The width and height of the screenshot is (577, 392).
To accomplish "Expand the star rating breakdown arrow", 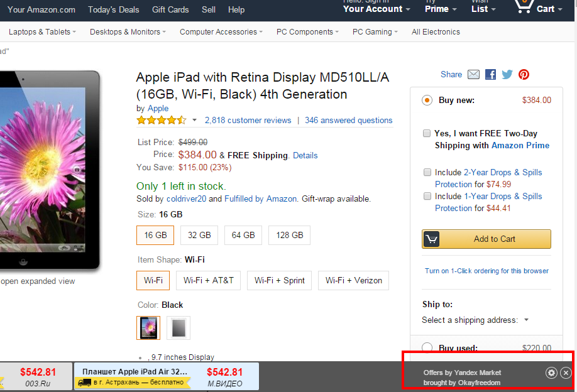I will click(x=194, y=120).
